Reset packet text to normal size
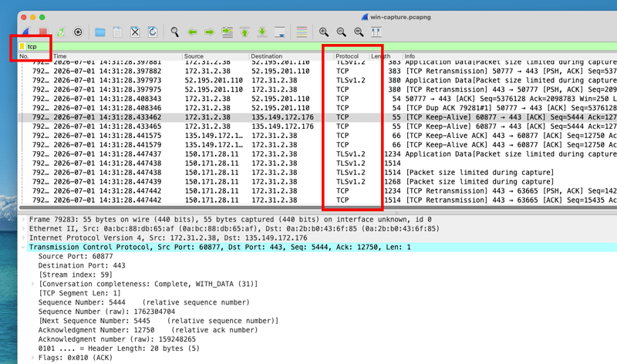Viewport: 617px width, 364px height. [359, 32]
